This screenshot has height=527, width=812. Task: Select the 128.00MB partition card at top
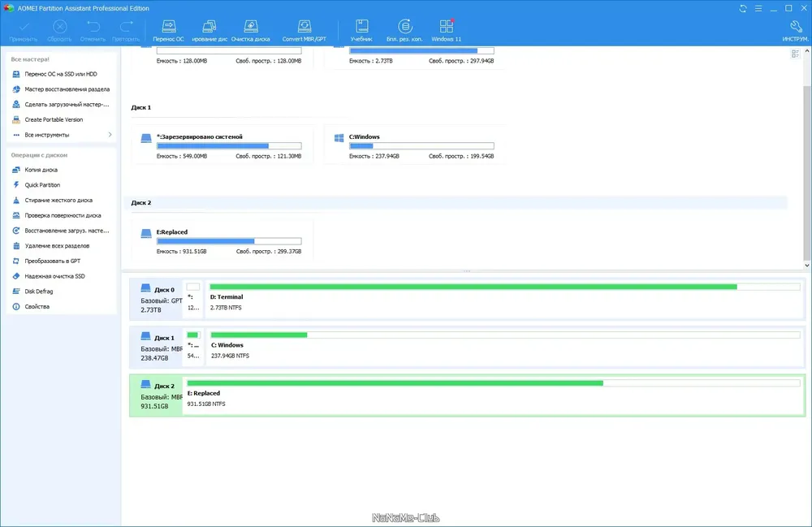[222, 57]
